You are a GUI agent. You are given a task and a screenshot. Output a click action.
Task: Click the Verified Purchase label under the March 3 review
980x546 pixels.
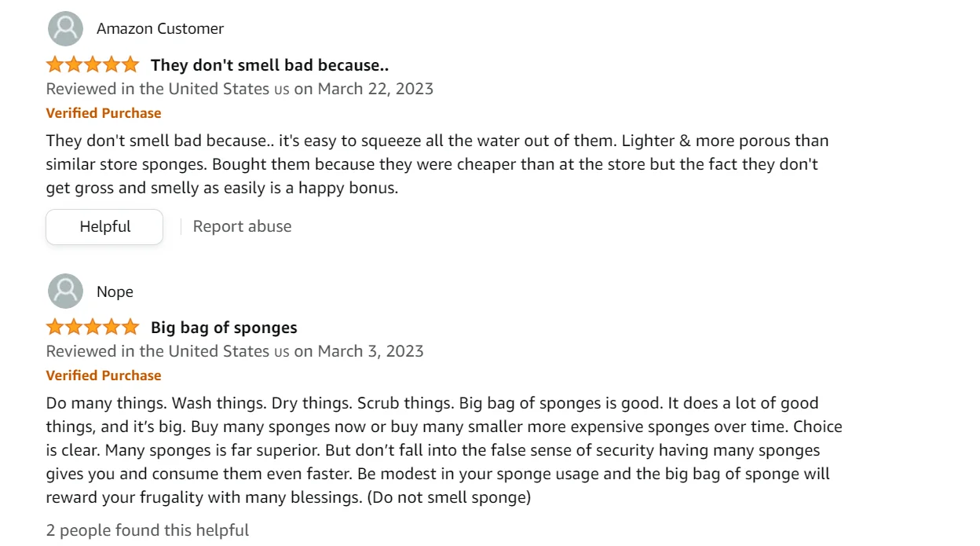pyautogui.click(x=104, y=376)
